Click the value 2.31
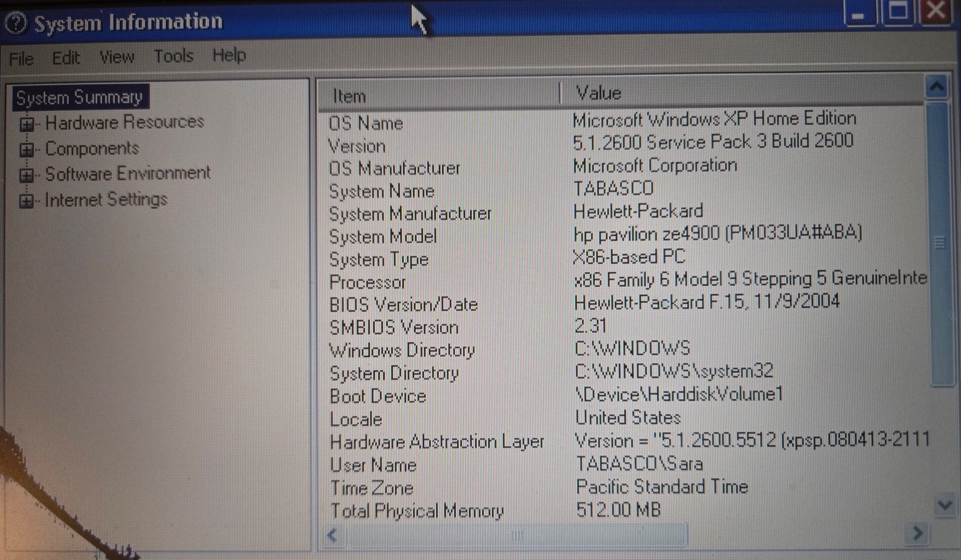Viewport: 961px width, 560px height. coord(590,325)
